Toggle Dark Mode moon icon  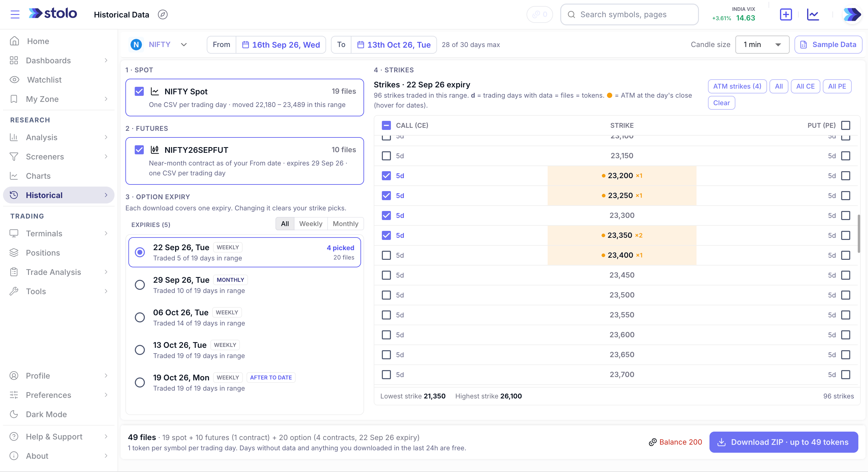tap(14, 414)
